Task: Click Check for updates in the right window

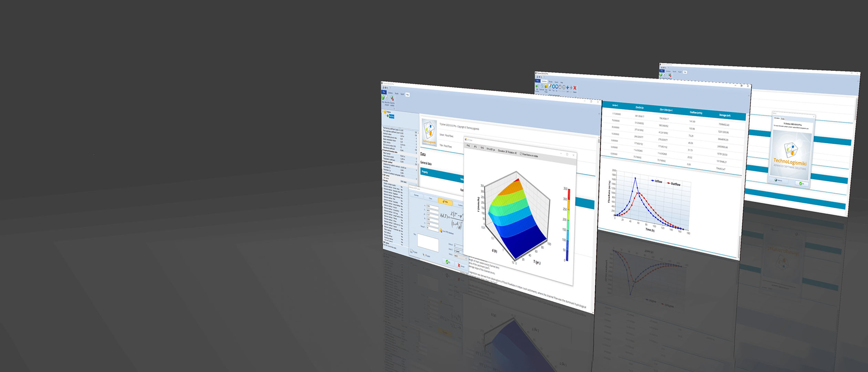Action: [x=670, y=75]
